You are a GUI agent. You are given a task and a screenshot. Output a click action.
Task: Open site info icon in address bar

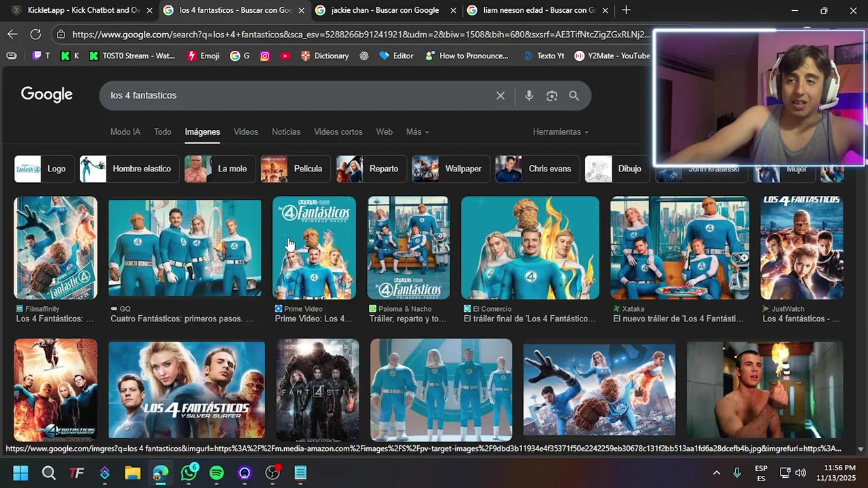pyautogui.click(x=61, y=34)
